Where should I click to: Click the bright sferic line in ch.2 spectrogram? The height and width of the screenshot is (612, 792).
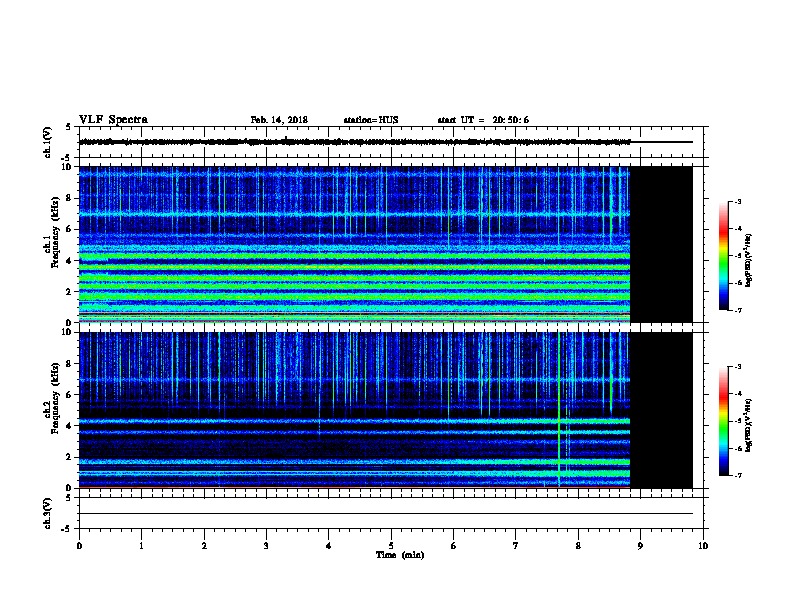559,409
